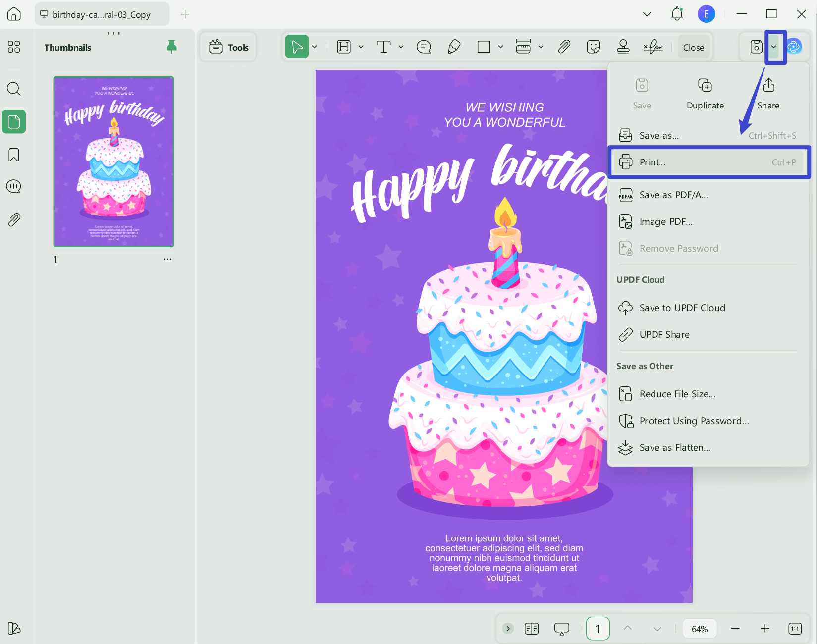Zoom out with minus button
Image resolution: width=817 pixels, height=644 pixels.
tap(735, 629)
